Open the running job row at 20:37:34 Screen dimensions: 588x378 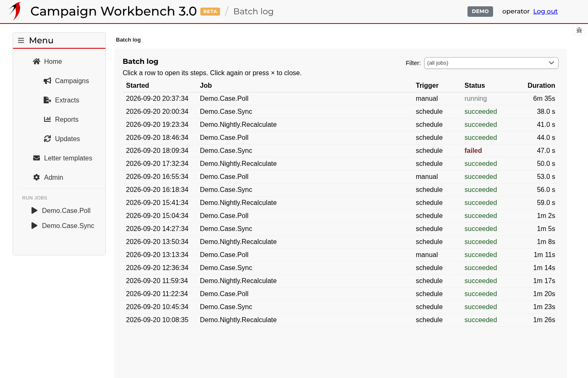(341, 99)
